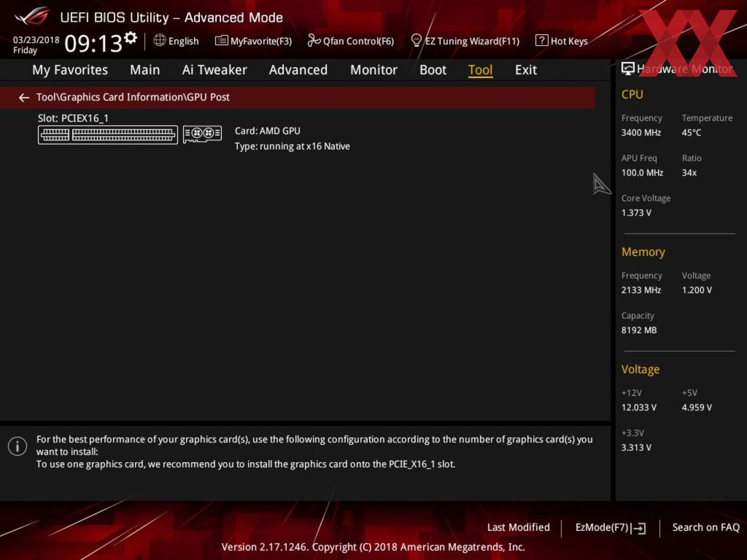Click the graphics card icon next to slot

202,133
